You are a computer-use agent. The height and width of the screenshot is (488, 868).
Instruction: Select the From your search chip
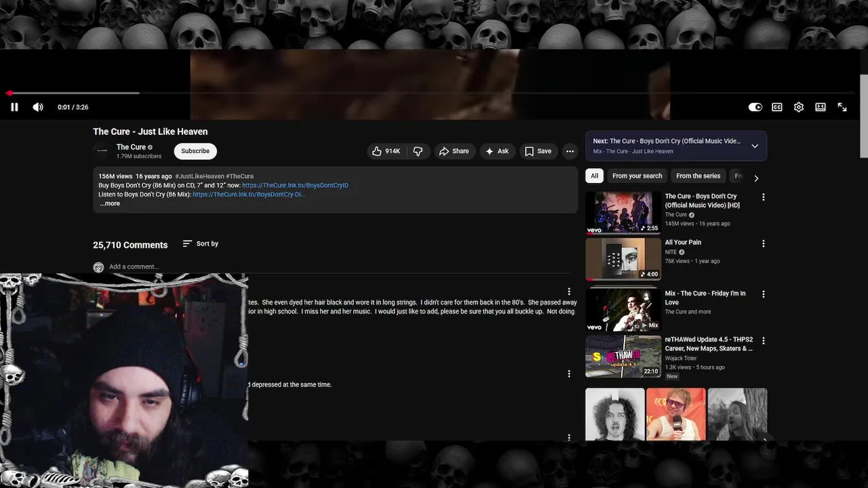point(637,176)
